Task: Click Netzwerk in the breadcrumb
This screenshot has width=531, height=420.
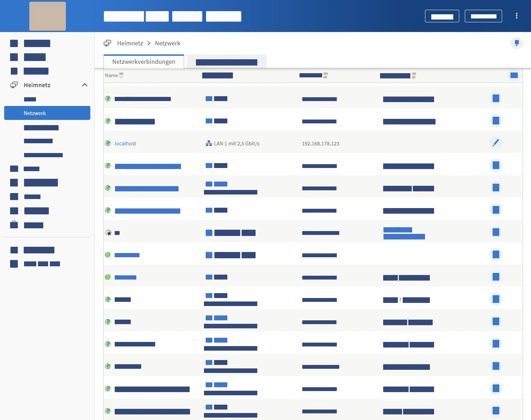Action: point(168,43)
